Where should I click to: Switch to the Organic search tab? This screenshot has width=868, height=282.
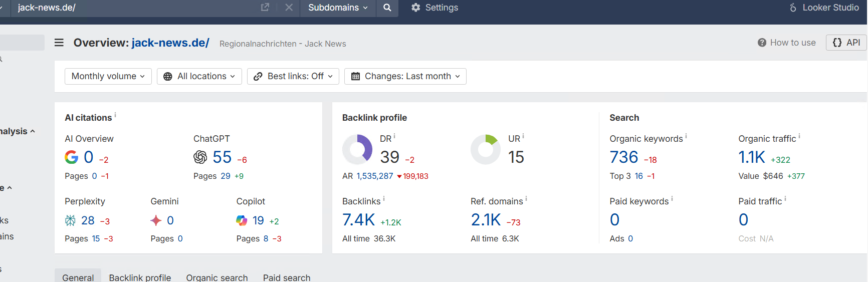pos(216,277)
